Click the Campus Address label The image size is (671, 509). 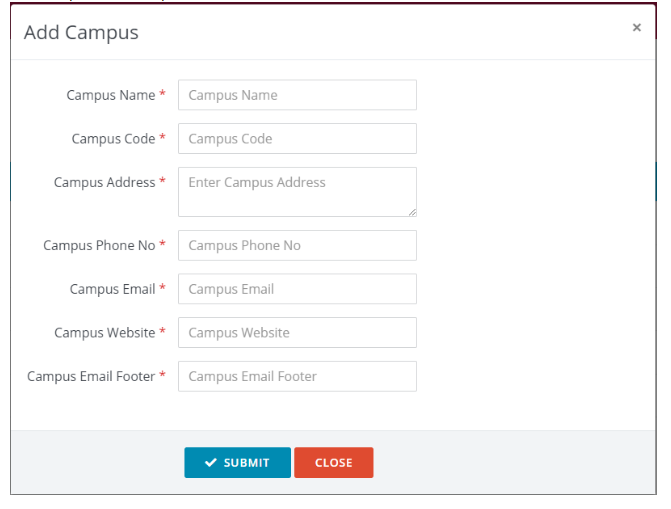104,182
